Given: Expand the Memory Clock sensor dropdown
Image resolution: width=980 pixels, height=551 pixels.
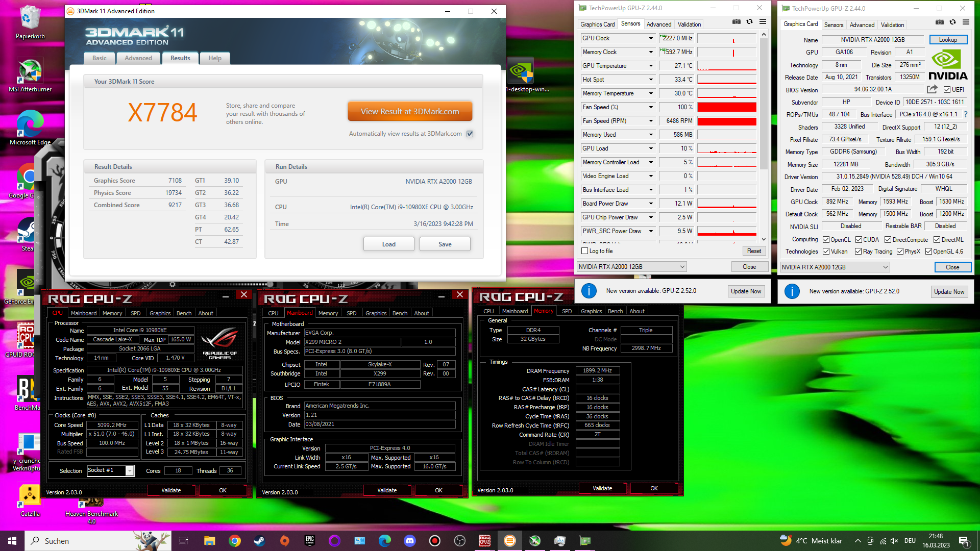Looking at the screenshot, I should click(x=651, y=52).
